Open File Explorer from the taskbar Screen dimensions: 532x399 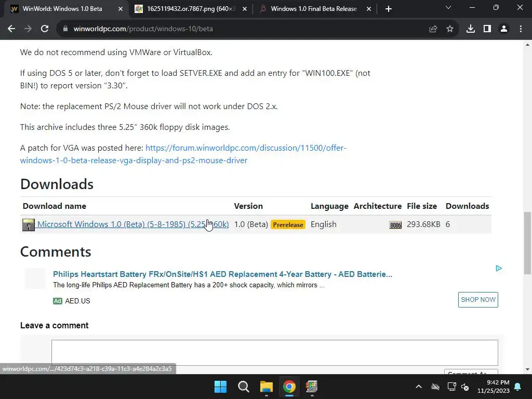[x=267, y=387]
